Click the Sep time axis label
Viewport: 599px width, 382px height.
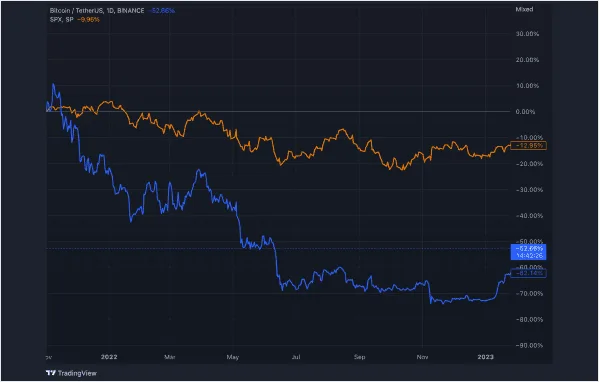[359, 357]
